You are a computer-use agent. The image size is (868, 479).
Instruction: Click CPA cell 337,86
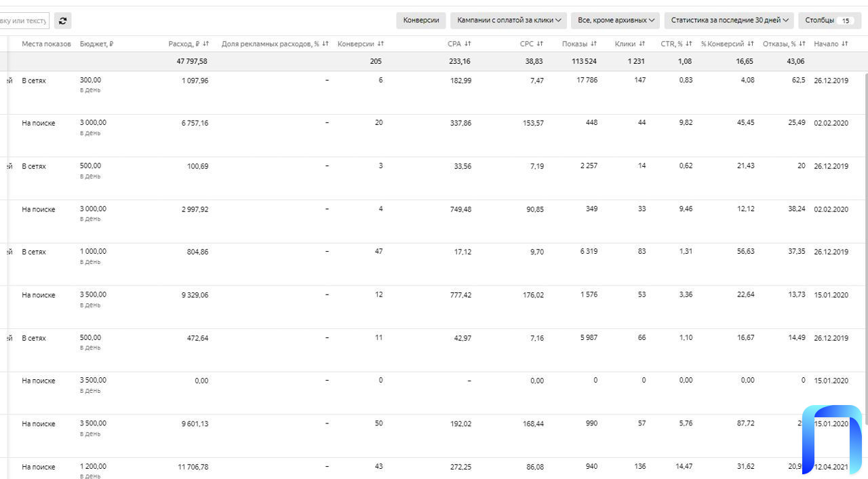pos(460,123)
